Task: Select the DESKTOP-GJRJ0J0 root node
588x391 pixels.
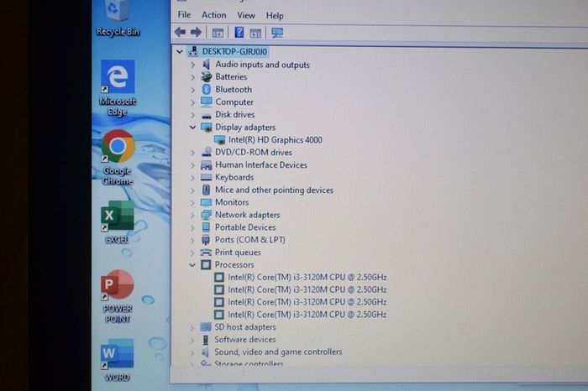Action: pyautogui.click(x=234, y=51)
